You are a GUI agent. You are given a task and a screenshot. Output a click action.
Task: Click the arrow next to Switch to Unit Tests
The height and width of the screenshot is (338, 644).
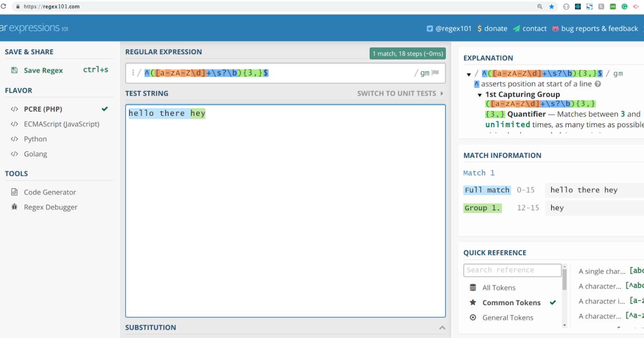click(x=442, y=93)
